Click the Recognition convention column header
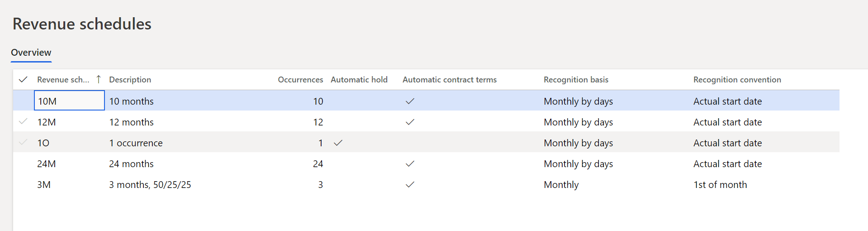The image size is (868, 231). pyautogui.click(x=737, y=80)
